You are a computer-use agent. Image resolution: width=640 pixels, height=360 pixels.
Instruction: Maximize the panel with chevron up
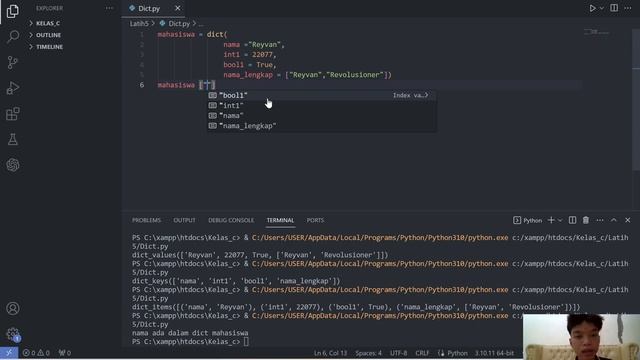click(613, 220)
